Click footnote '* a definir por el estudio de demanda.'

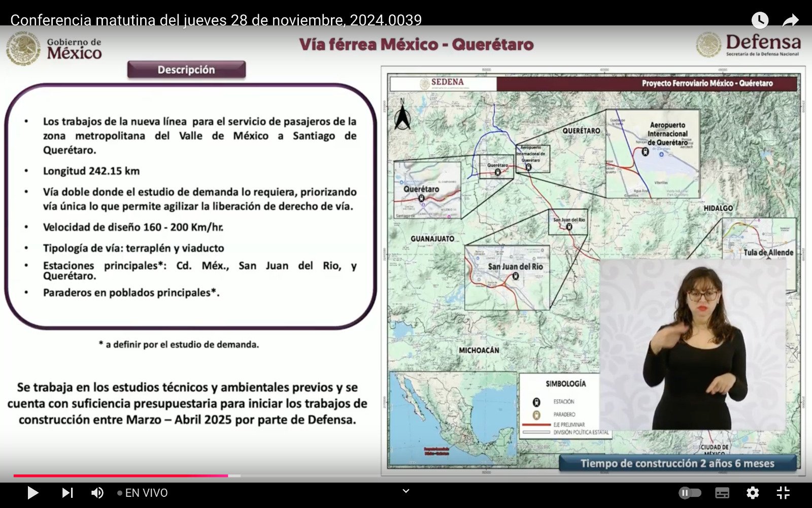pyautogui.click(x=179, y=344)
